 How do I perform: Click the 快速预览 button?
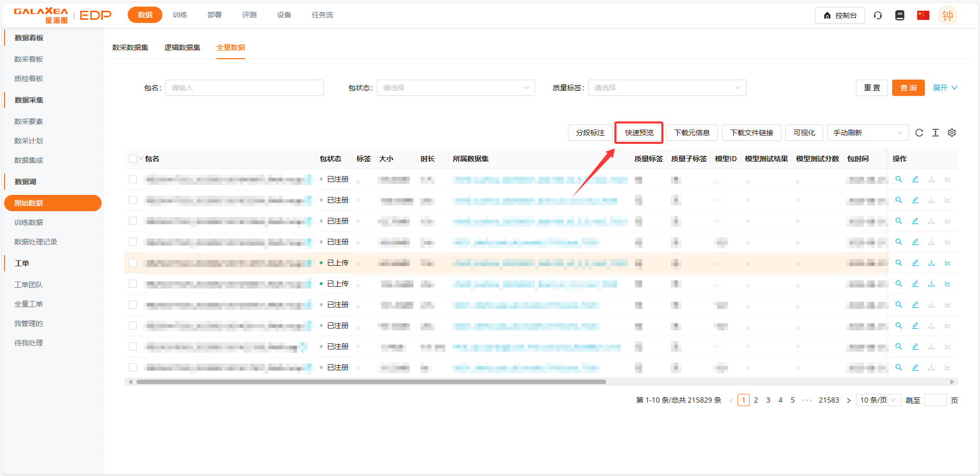coord(639,133)
